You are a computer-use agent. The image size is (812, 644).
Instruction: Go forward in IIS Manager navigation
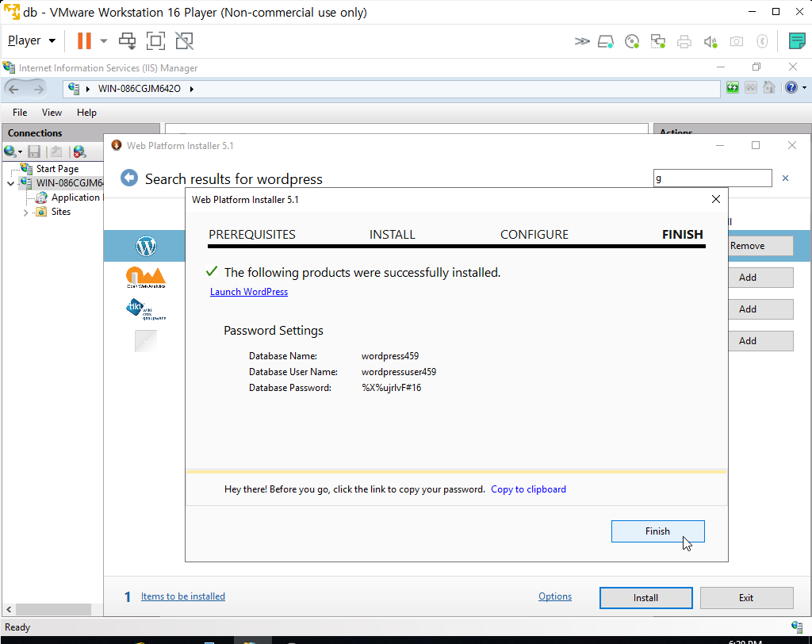click(38, 89)
